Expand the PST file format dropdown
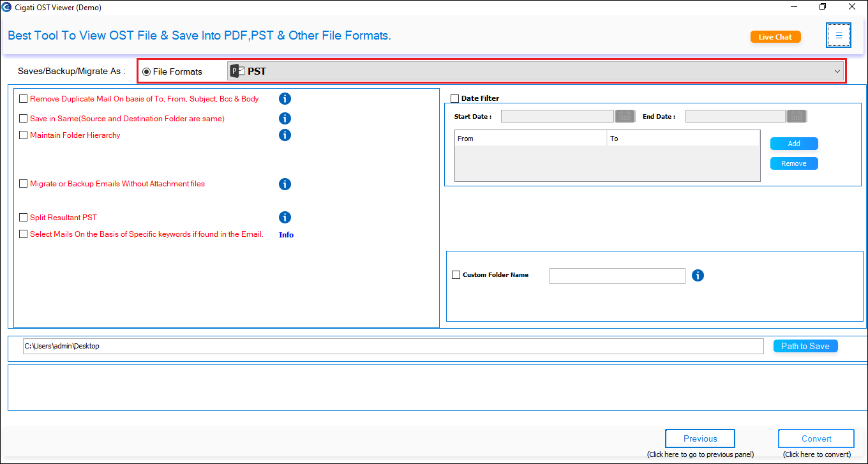Image resolution: width=868 pixels, height=464 pixels. pos(536,71)
